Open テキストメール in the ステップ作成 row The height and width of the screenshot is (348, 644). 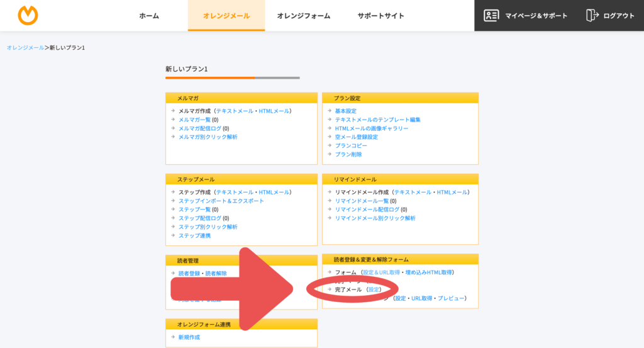235,193
